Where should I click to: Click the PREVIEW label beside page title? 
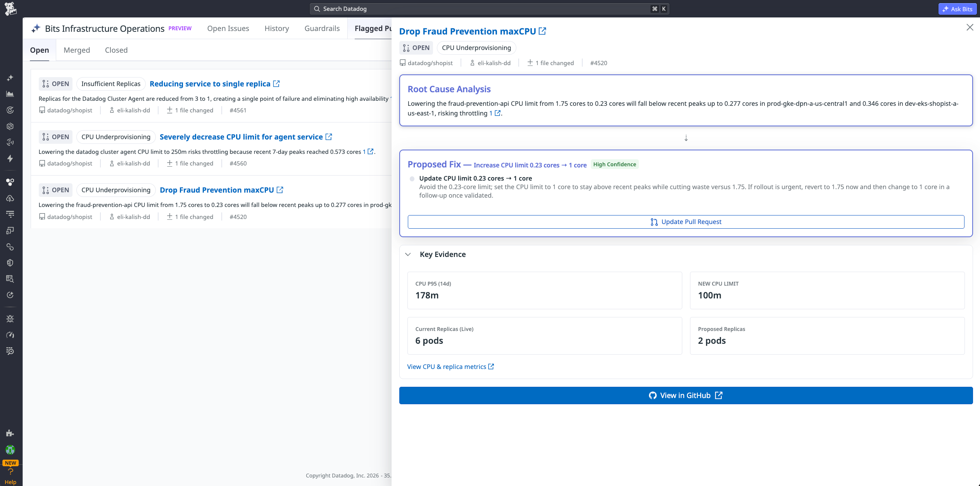coord(180,28)
